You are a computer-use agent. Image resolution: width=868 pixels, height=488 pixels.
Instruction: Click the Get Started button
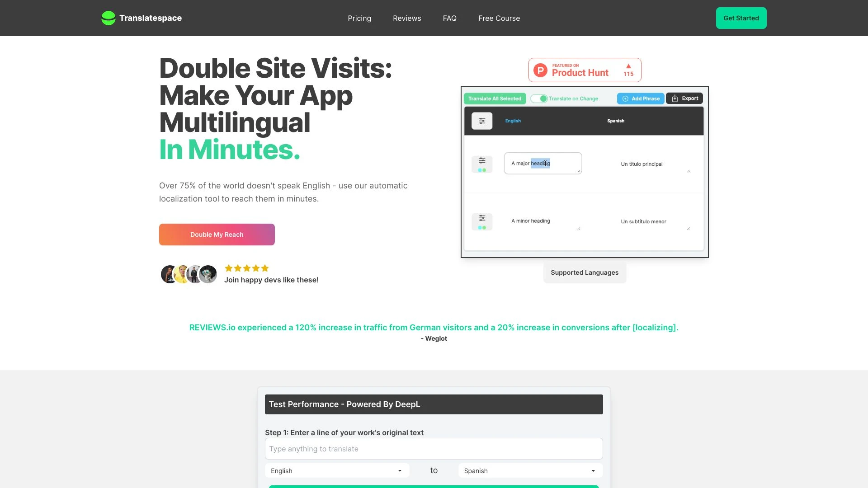pos(741,18)
